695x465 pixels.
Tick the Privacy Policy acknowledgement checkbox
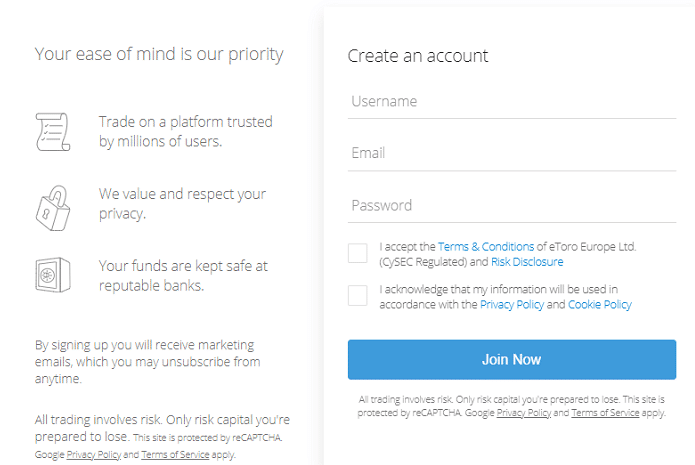(x=358, y=296)
